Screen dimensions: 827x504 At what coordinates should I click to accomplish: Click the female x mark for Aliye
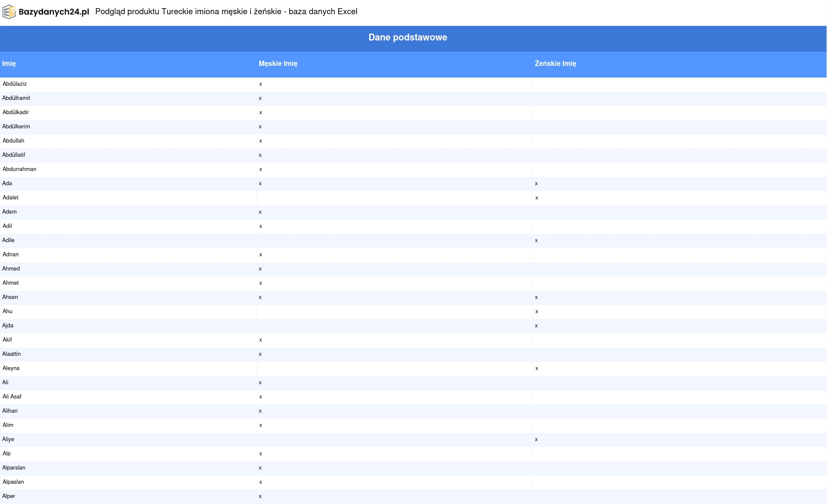tap(536, 439)
